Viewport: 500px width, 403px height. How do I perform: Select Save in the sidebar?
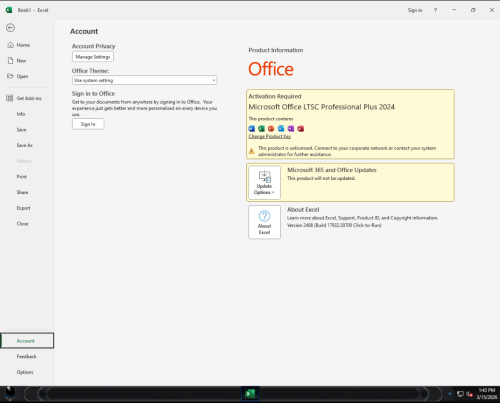click(21, 130)
